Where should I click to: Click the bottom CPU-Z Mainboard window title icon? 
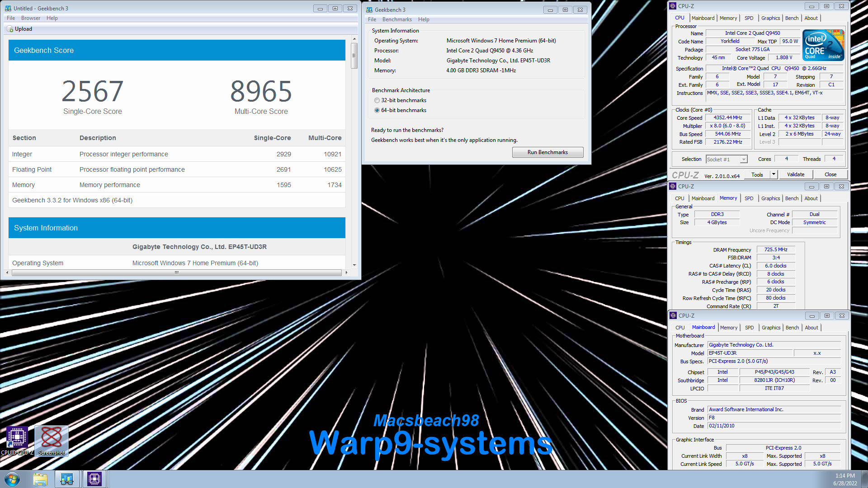point(673,315)
